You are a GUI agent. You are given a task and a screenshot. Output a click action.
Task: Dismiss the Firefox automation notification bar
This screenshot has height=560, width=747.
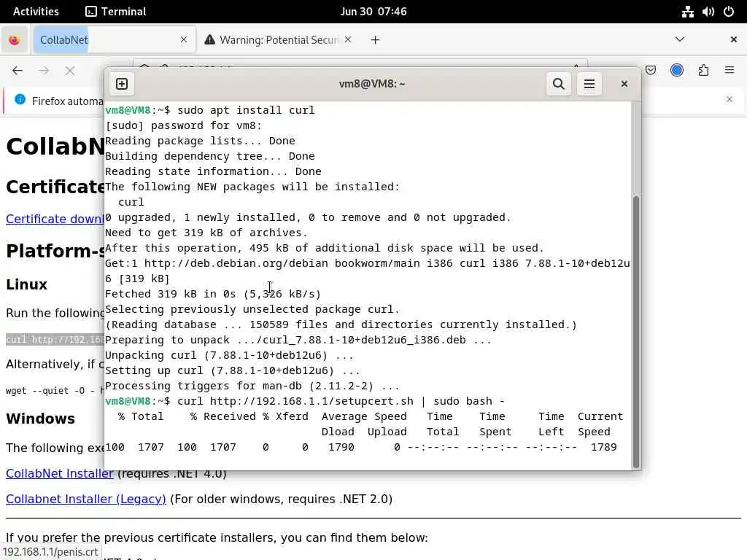tap(729, 99)
